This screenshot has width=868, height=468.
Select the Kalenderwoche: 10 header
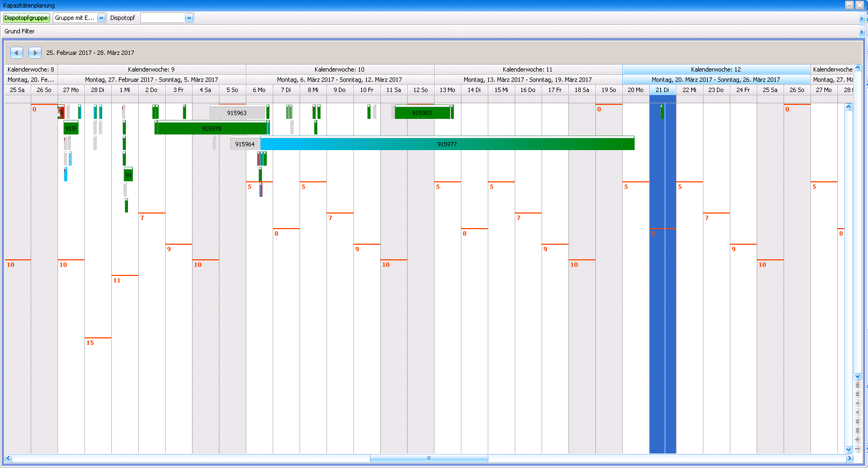[x=339, y=69]
